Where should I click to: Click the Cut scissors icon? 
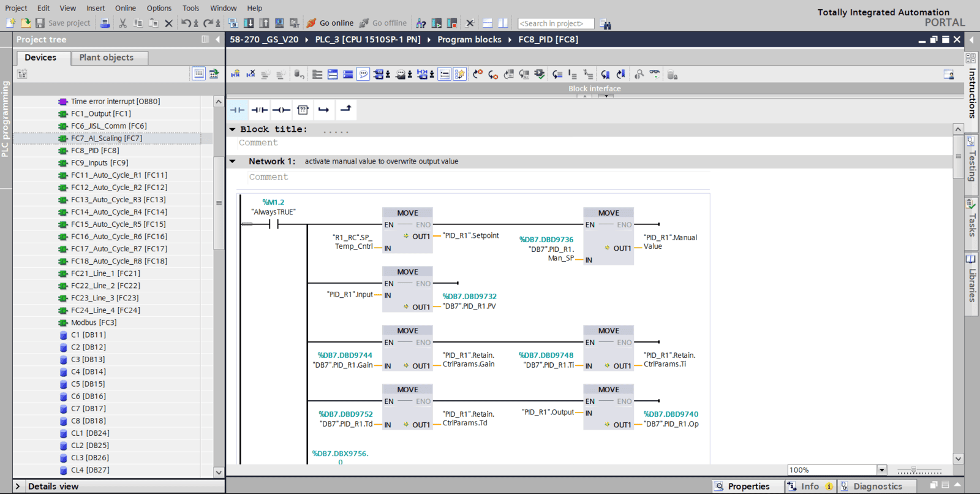(123, 23)
